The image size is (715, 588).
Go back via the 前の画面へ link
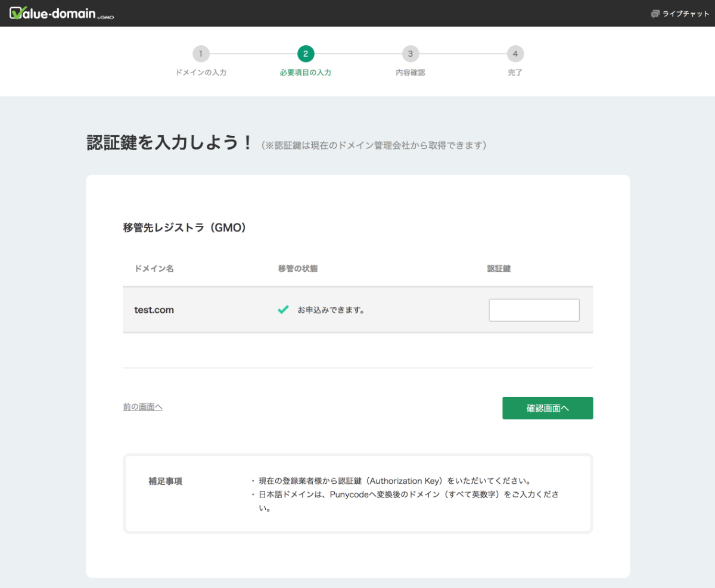click(x=142, y=407)
